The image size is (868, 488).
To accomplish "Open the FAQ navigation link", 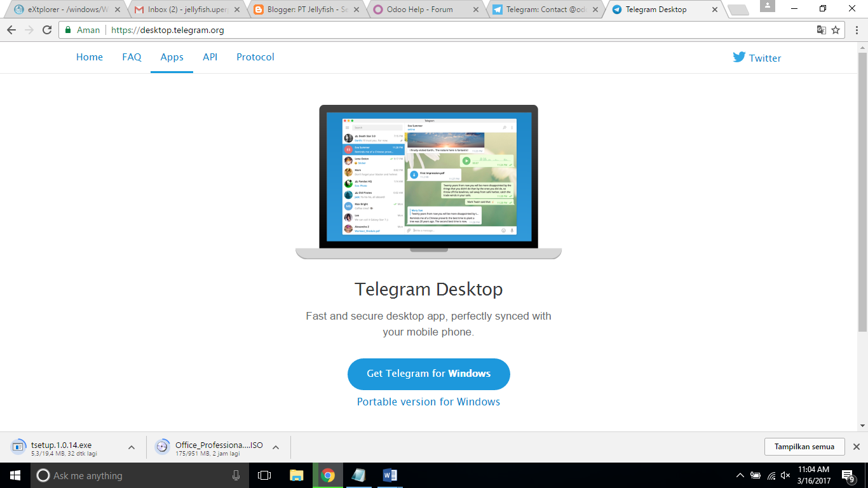I will tap(132, 57).
